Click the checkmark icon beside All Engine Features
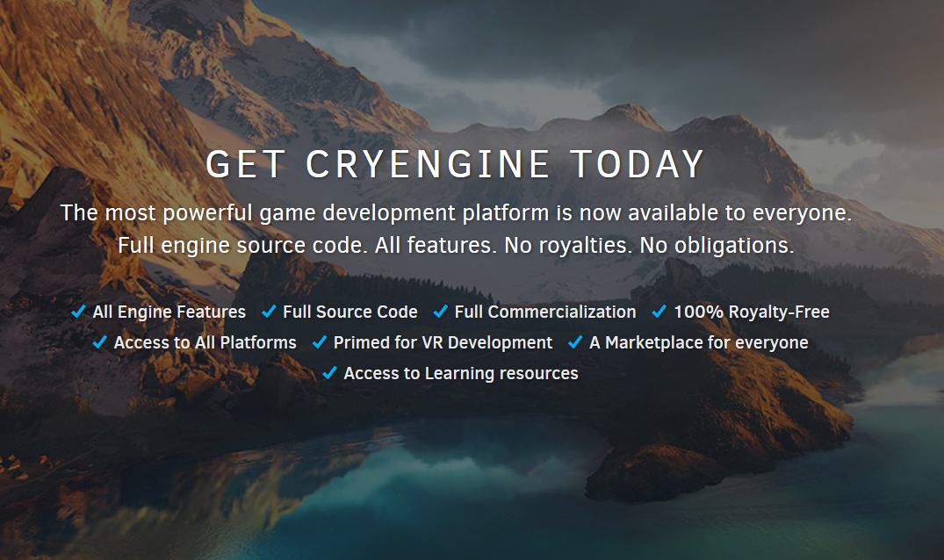 [x=78, y=311]
